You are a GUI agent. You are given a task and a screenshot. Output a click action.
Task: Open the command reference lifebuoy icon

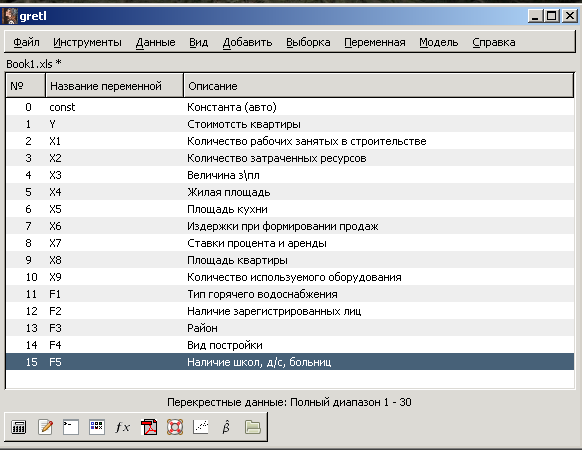(175, 427)
